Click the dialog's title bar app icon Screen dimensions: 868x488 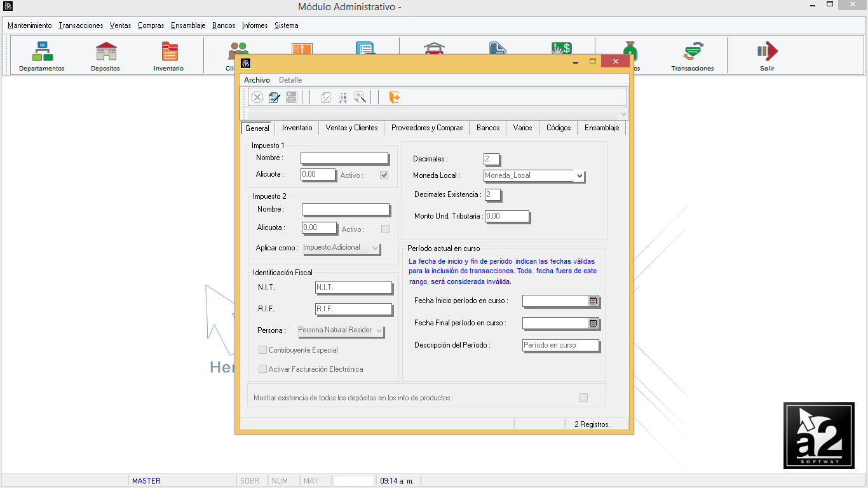point(246,62)
